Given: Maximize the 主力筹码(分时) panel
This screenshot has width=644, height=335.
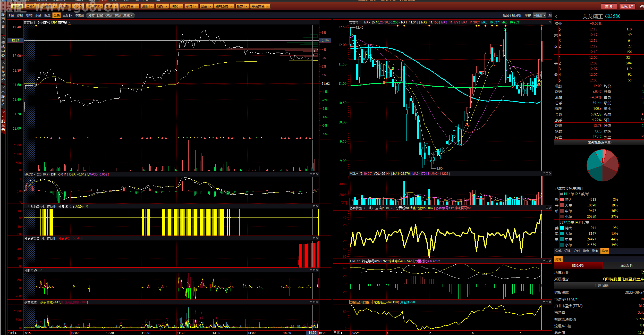Looking at the screenshot, I should 314,206.
